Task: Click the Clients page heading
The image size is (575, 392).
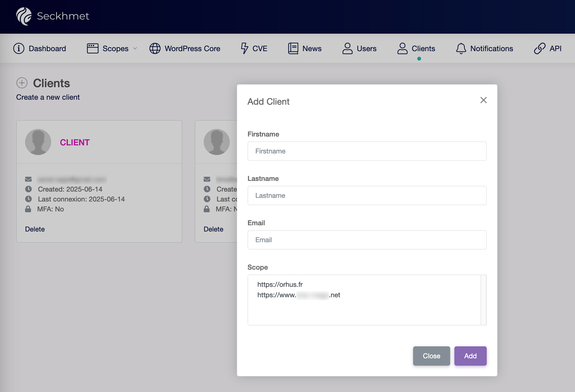Action: click(x=51, y=83)
